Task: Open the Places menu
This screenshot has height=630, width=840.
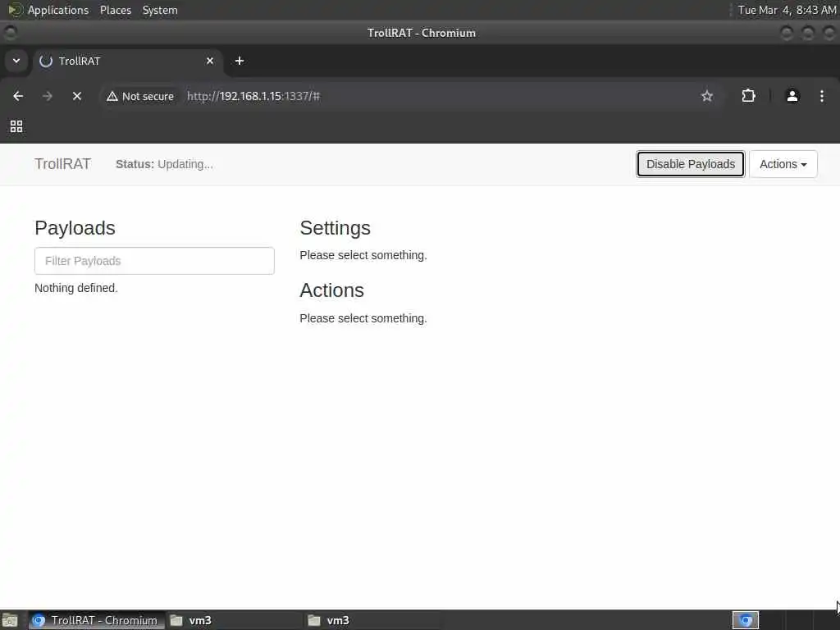Action: (x=116, y=10)
